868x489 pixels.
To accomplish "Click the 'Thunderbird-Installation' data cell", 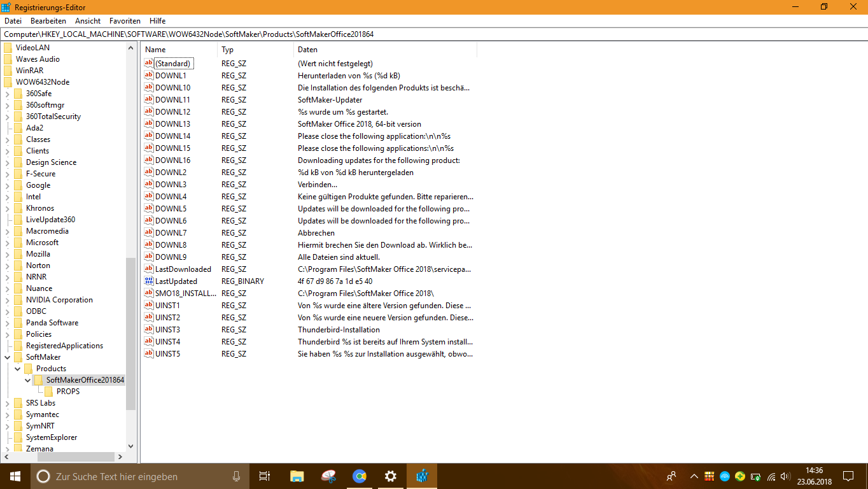I will [x=339, y=330].
